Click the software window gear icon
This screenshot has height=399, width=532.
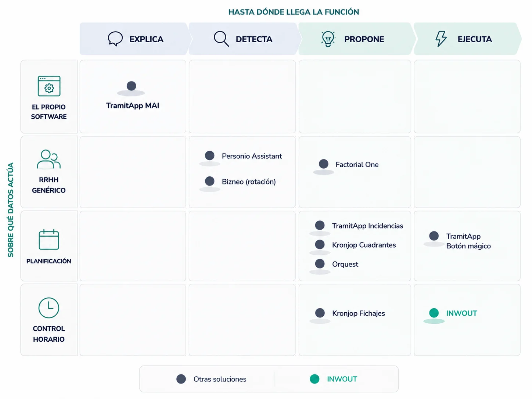click(49, 86)
